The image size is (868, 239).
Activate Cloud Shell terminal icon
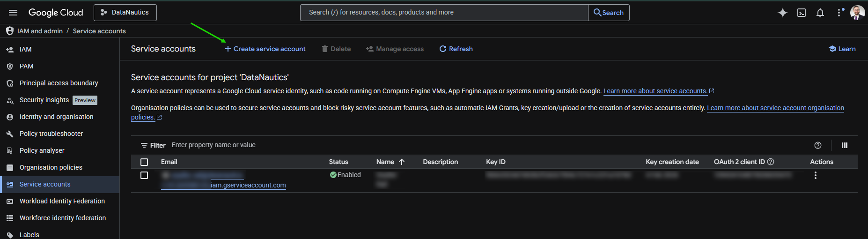click(802, 13)
